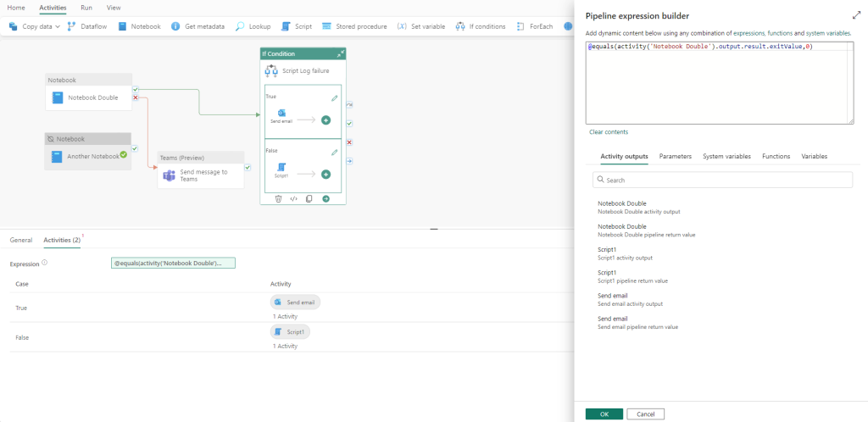Click the ForEach toolbar icon
Viewport: 868px width, 422px height.
tap(520, 26)
